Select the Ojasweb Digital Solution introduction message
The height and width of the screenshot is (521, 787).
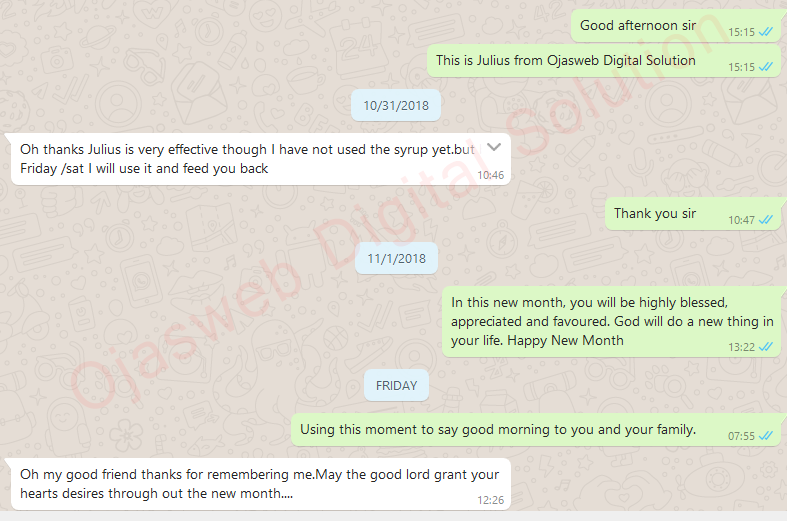[605, 61]
